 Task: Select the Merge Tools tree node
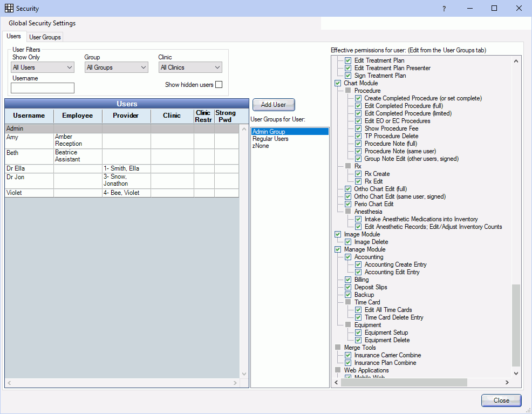click(360, 348)
